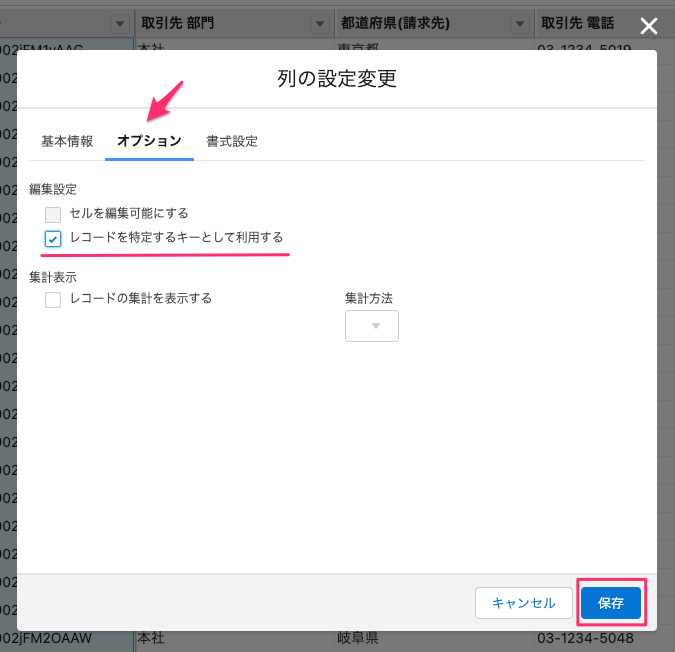Click the 取引先 部門 column header text

click(x=177, y=23)
